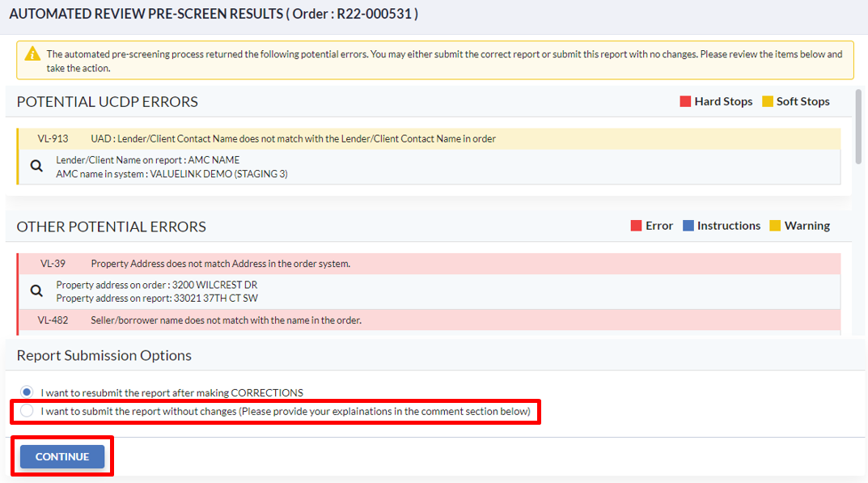868x483 pixels.
Task: Click the POTENTIAL UCDP ERRORS heading
Action: pos(107,102)
